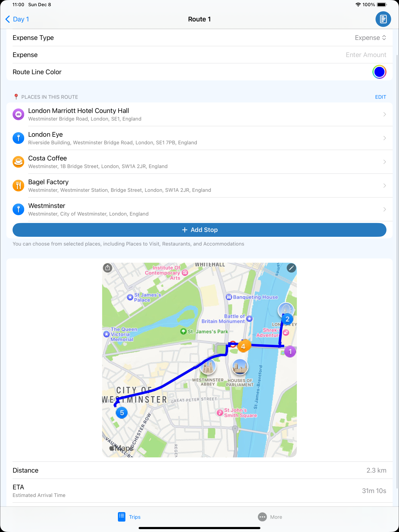Switch to the More tab
The width and height of the screenshot is (399, 532).
[x=270, y=517]
